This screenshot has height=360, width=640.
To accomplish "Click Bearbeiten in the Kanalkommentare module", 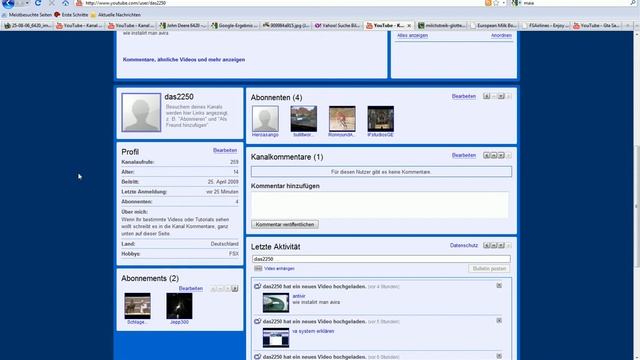I will point(464,156).
